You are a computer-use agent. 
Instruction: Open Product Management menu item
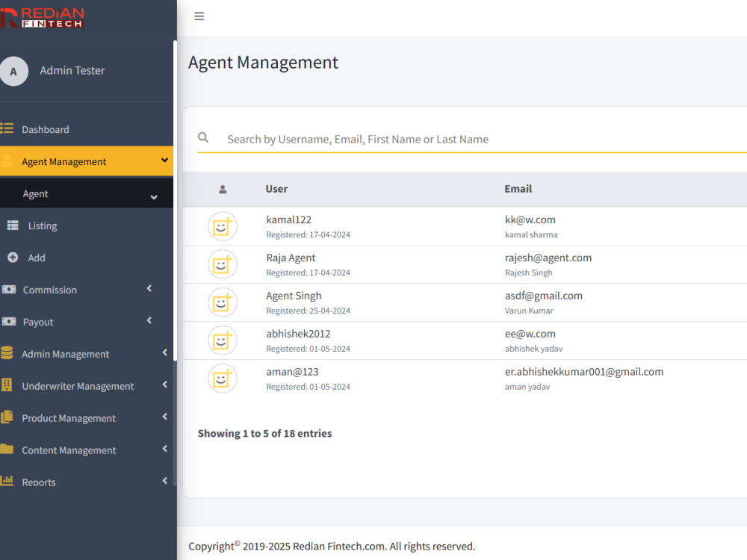pos(87,418)
